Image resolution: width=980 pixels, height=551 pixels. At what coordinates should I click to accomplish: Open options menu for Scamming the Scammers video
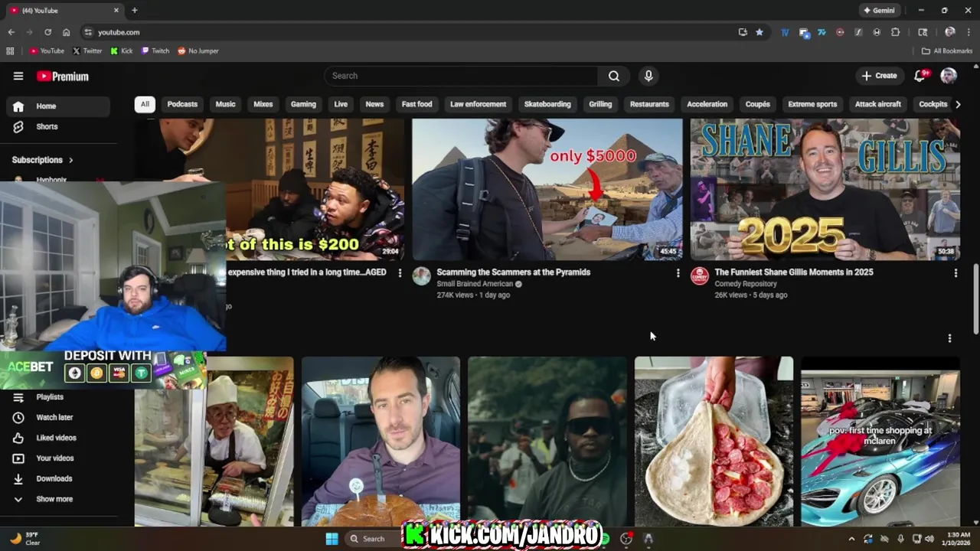[x=678, y=273]
